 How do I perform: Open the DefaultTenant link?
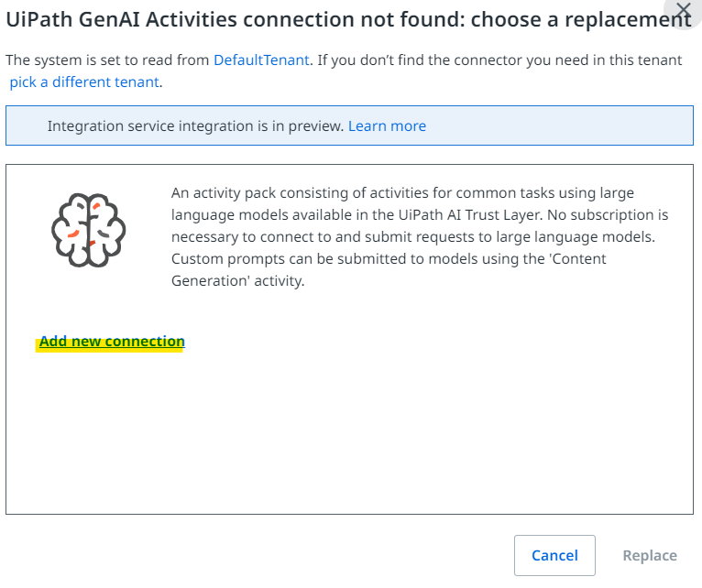[x=261, y=60]
